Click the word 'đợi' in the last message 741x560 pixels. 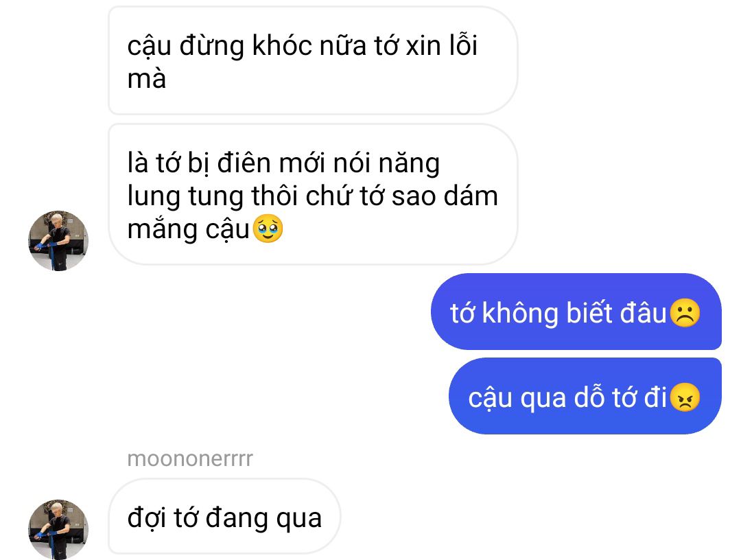coord(147,518)
